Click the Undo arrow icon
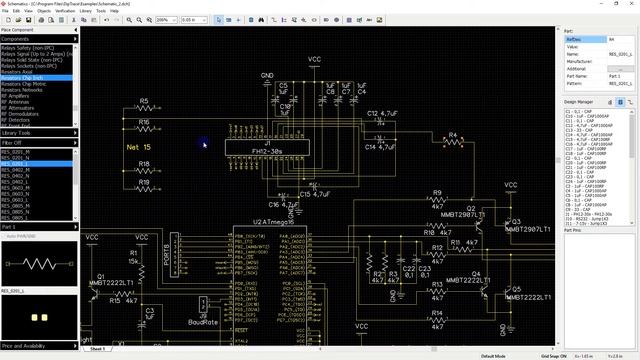 (x=107, y=20)
